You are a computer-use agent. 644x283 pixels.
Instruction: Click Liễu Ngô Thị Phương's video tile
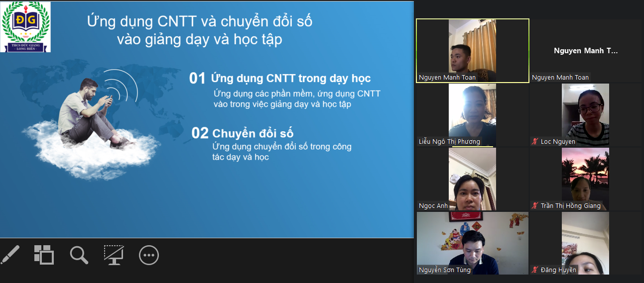[472, 114]
